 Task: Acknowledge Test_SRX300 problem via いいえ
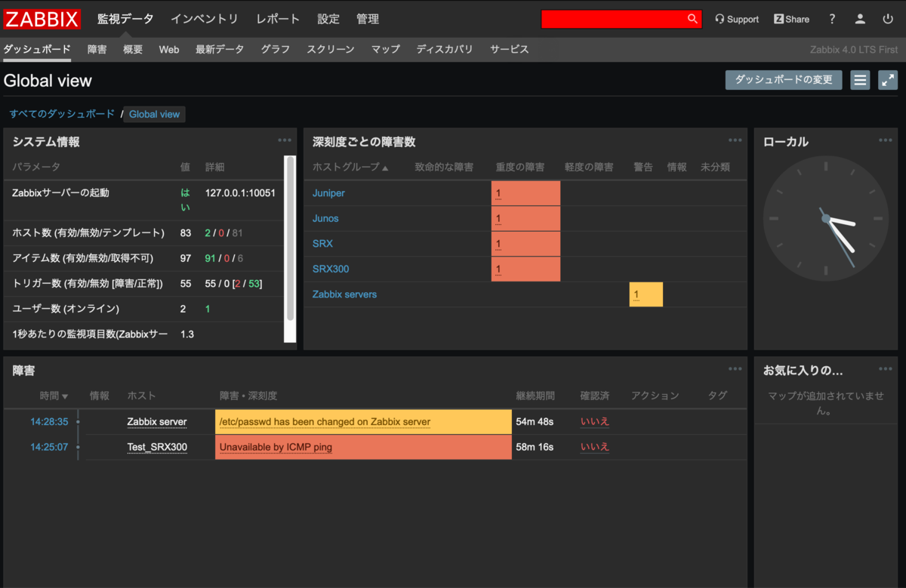point(595,447)
